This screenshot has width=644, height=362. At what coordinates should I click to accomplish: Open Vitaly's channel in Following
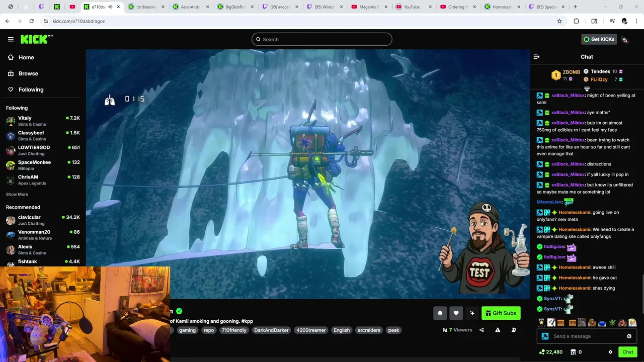43,121
